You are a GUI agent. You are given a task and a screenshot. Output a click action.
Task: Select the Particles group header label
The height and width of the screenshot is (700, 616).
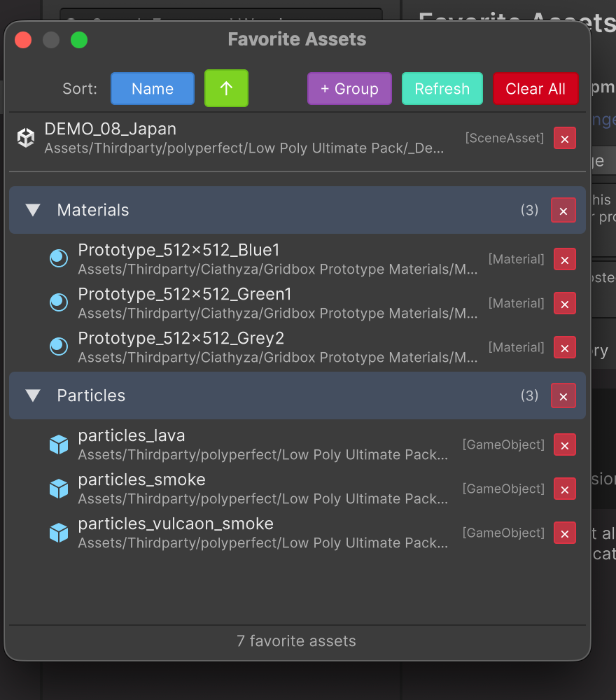(91, 395)
